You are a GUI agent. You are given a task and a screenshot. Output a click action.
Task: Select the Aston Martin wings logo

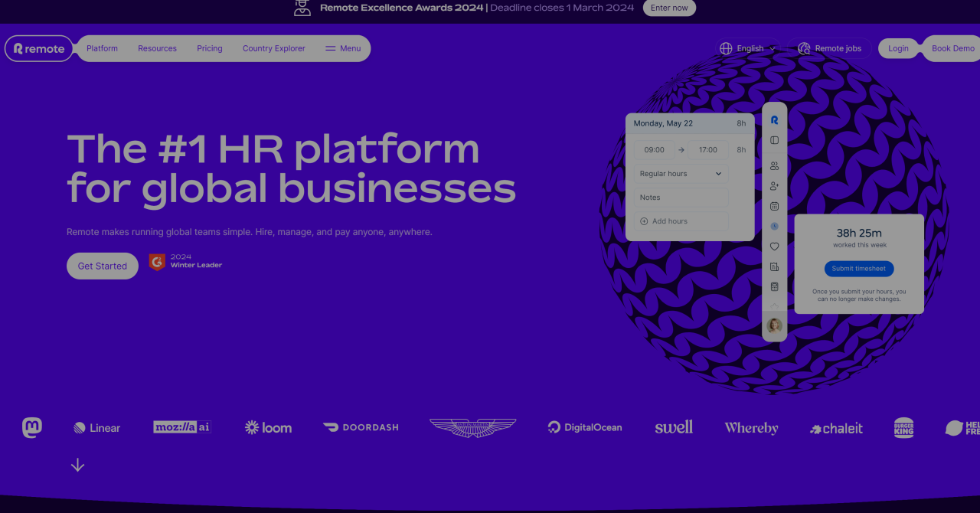472,427
